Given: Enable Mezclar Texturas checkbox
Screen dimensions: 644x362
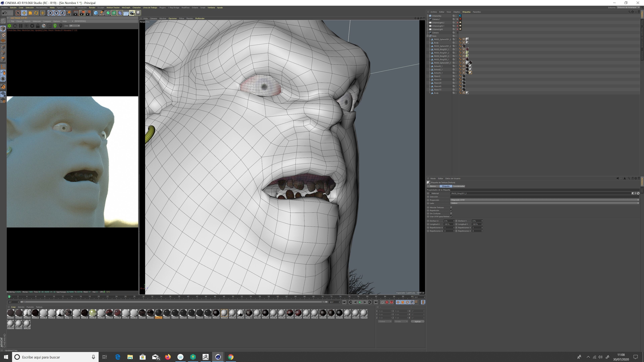Looking at the screenshot, I should pos(451,207).
